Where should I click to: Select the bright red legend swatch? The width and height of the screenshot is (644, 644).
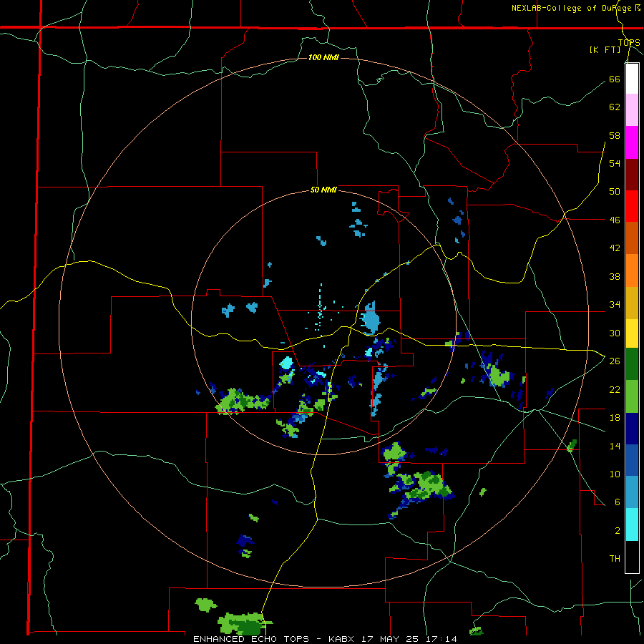tap(632, 206)
